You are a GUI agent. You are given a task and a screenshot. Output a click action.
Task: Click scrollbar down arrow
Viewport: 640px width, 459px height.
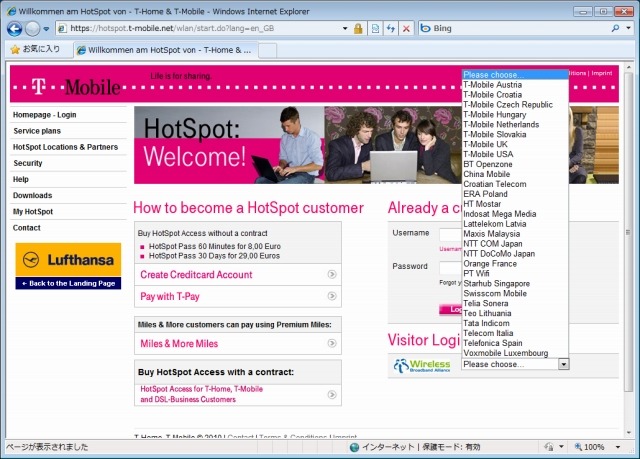click(628, 432)
